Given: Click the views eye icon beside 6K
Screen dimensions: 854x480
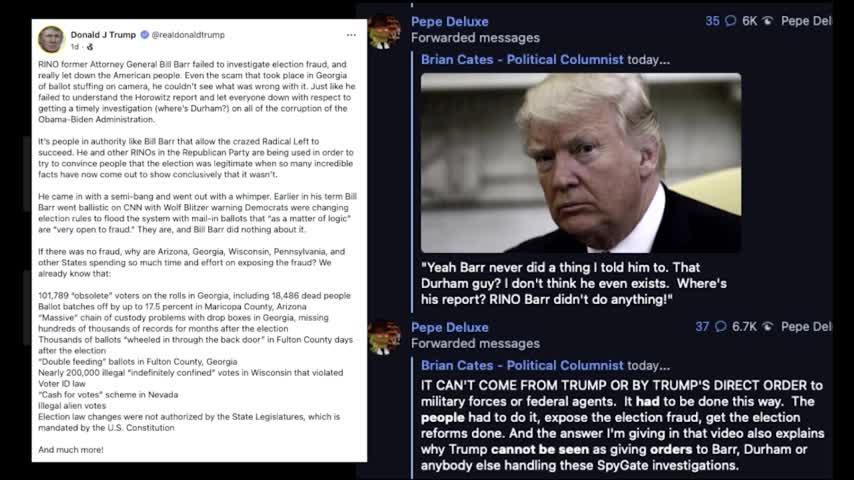Looking at the screenshot, I should tap(767, 21).
